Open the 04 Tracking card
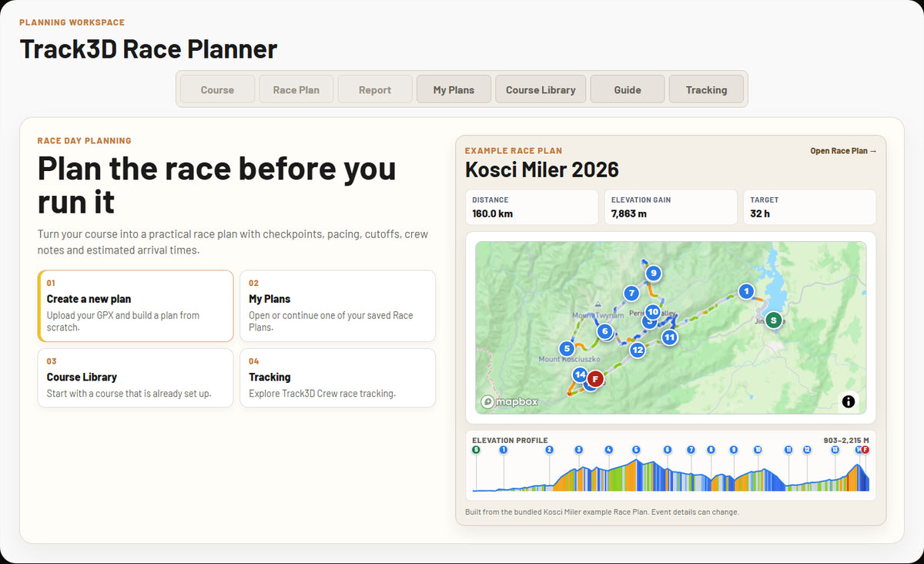Viewport: 924px width, 564px height. [x=337, y=378]
